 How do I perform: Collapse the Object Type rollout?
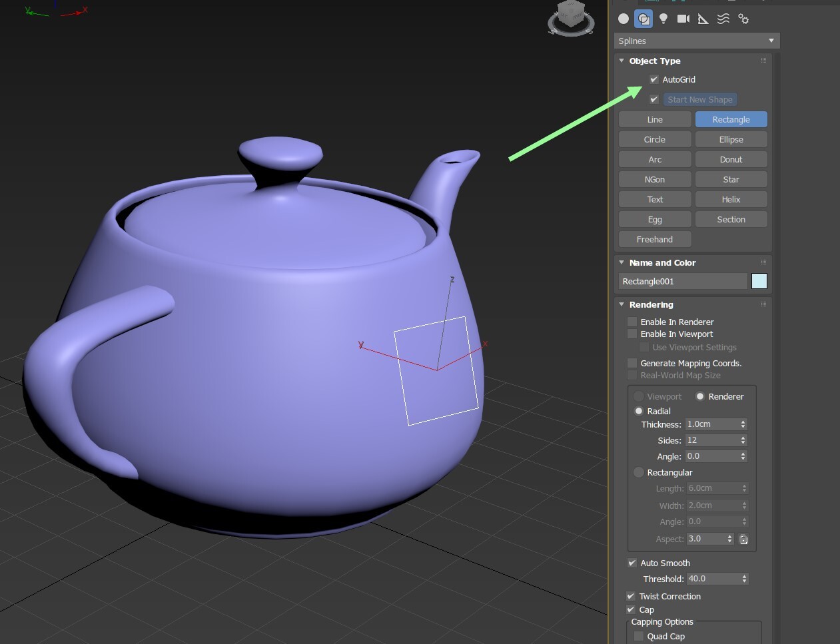point(622,61)
